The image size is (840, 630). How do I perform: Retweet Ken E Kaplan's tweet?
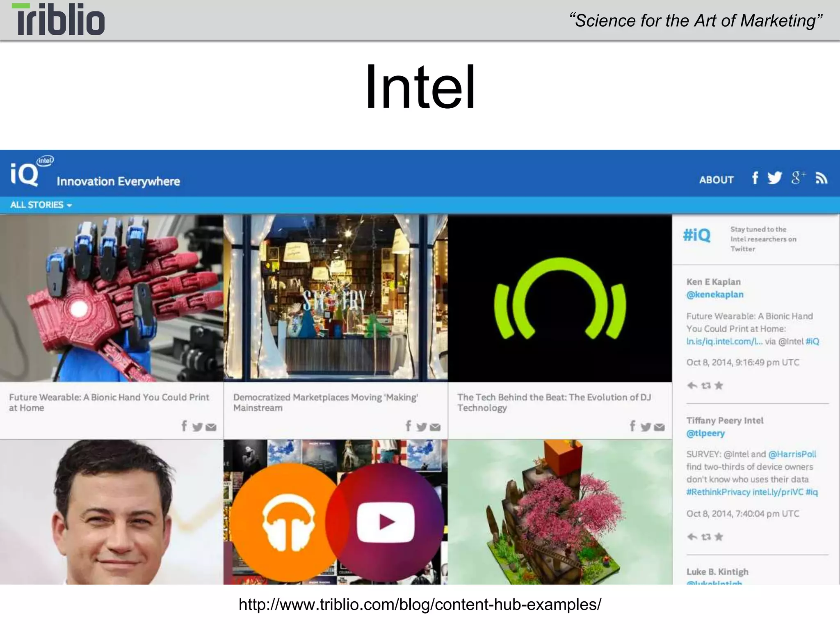click(x=706, y=386)
